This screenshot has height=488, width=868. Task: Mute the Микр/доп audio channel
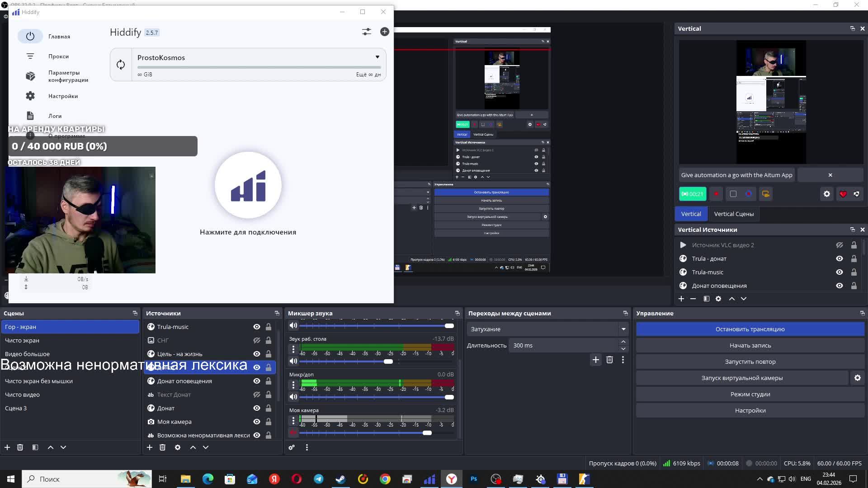point(293,397)
